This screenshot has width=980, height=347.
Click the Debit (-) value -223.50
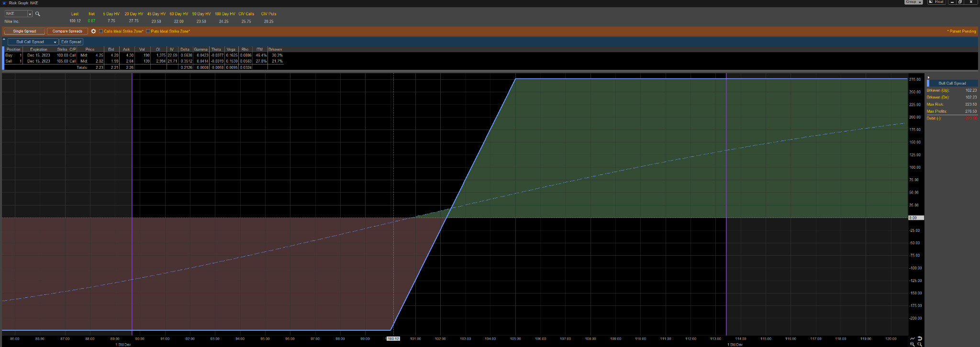[x=971, y=119]
